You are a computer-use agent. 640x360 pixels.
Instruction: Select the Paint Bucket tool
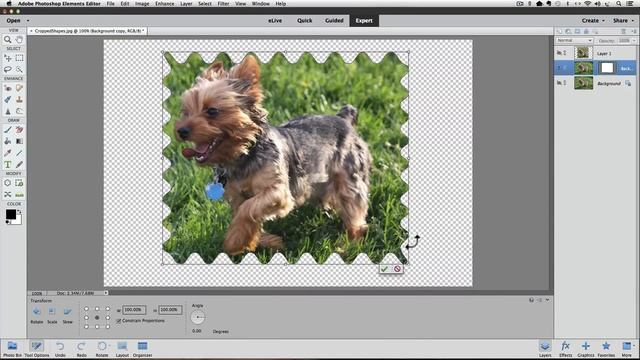7,141
